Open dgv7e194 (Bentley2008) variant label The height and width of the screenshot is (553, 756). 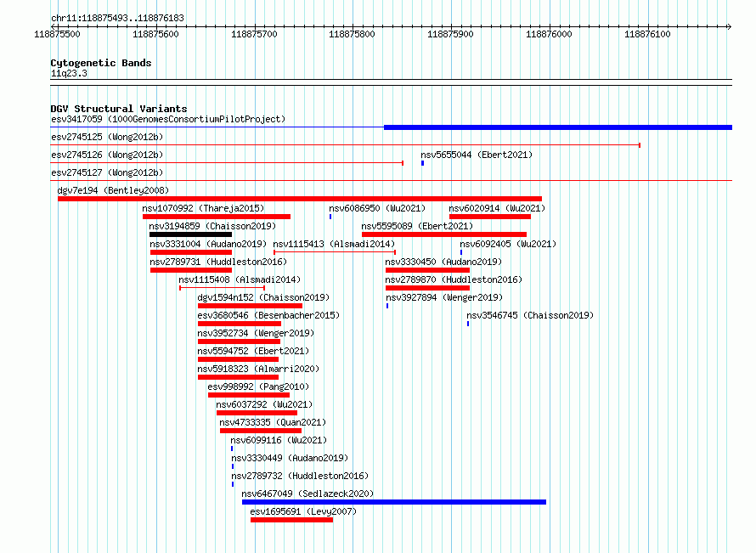(113, 190)
